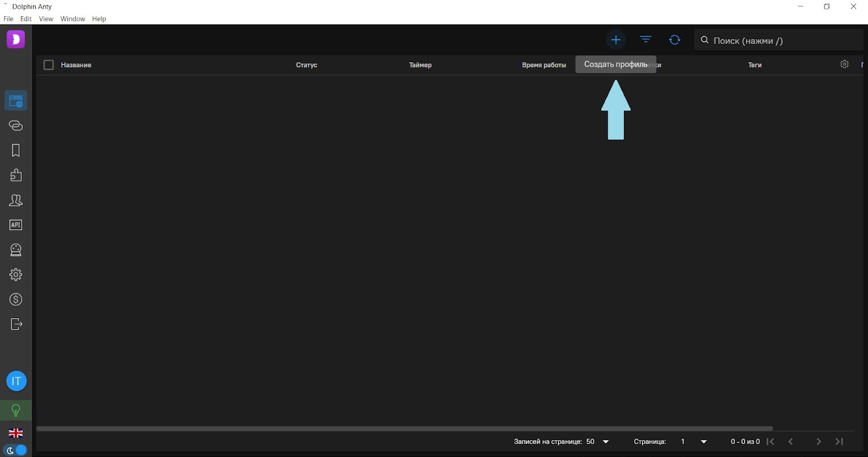Open the browser profiles sidebar section

pos(16,101)
